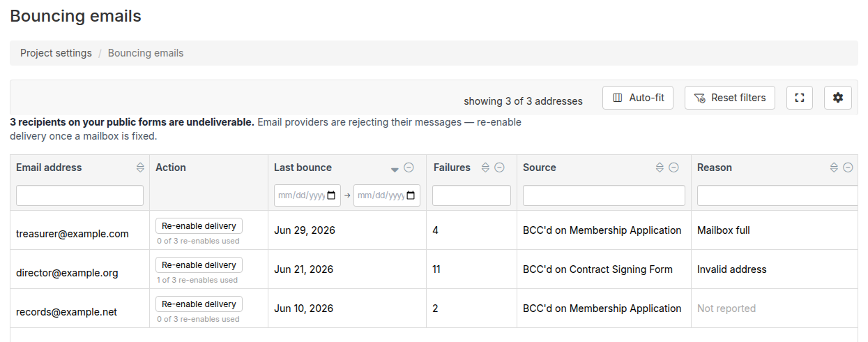Hide the Last bounce column
This screenshot has height=342, width=868.
pyautogui.click(x=409, y=168)
